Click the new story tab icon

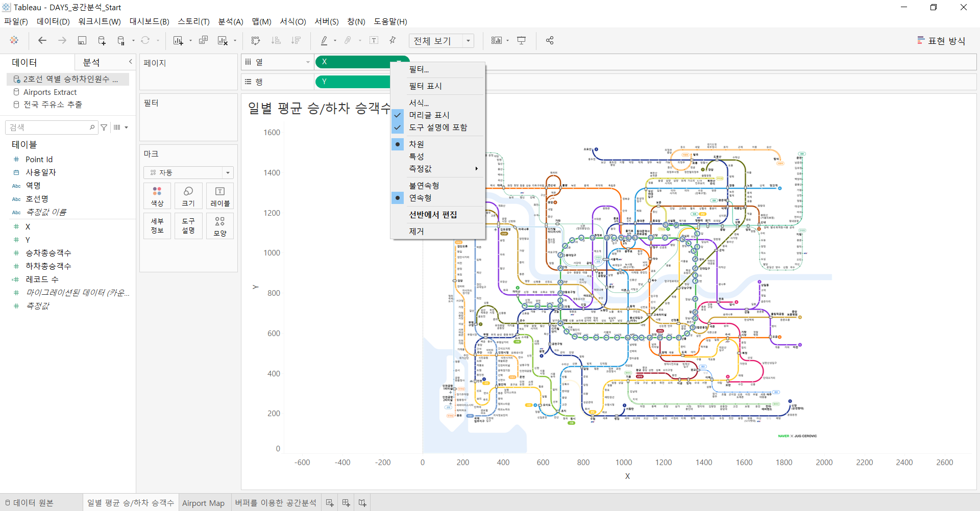[362, 503]
